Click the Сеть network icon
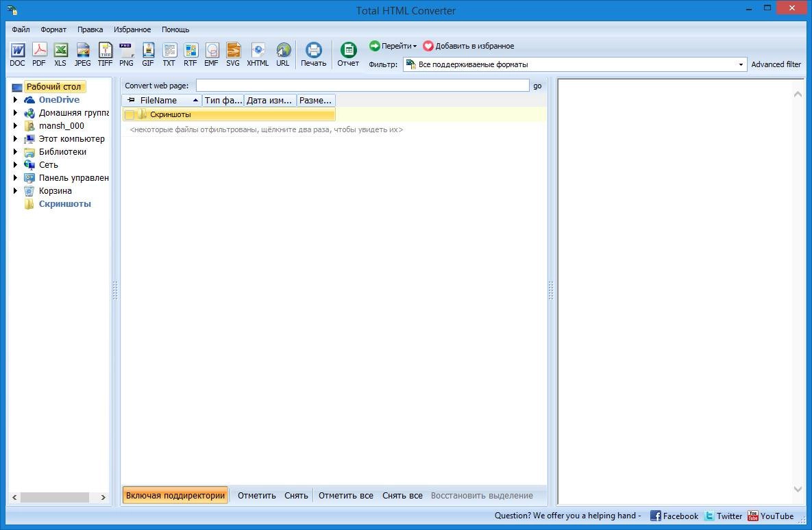Viewport: 812px width, 530px height. 29,164
